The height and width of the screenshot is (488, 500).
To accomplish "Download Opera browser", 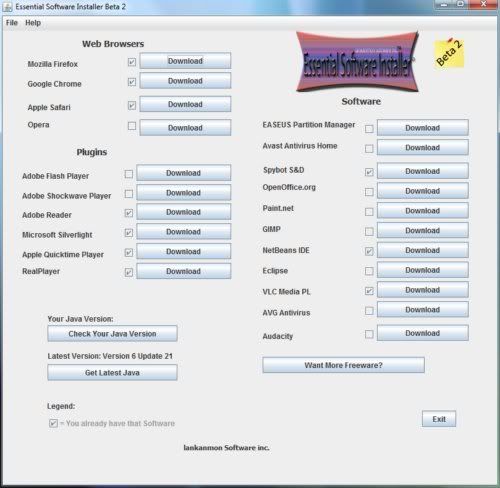I will point(185,127).
